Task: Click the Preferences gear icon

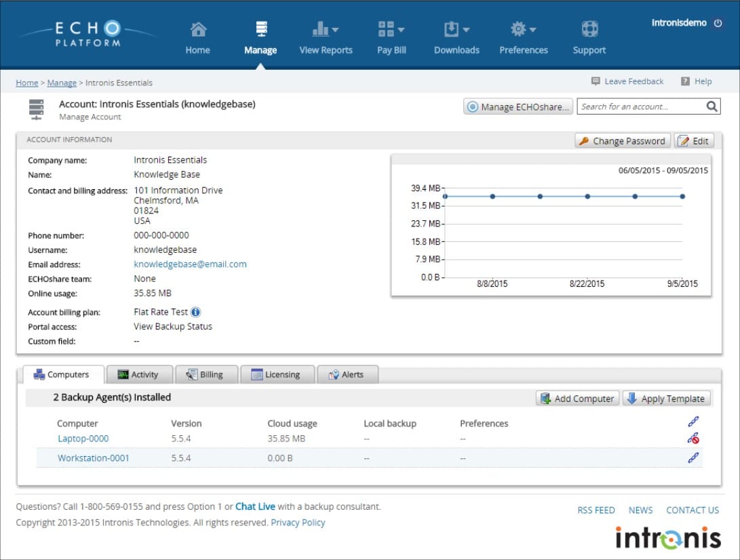Action: 518,29
